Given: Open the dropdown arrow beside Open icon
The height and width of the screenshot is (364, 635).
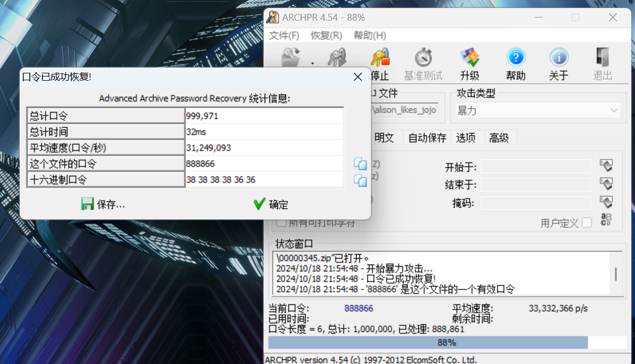Looking at the screenshot, I should pos(312,63).
